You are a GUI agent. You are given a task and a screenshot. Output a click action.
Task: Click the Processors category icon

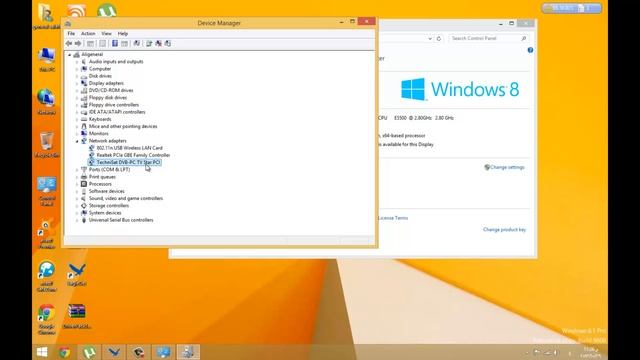point(84,184)
